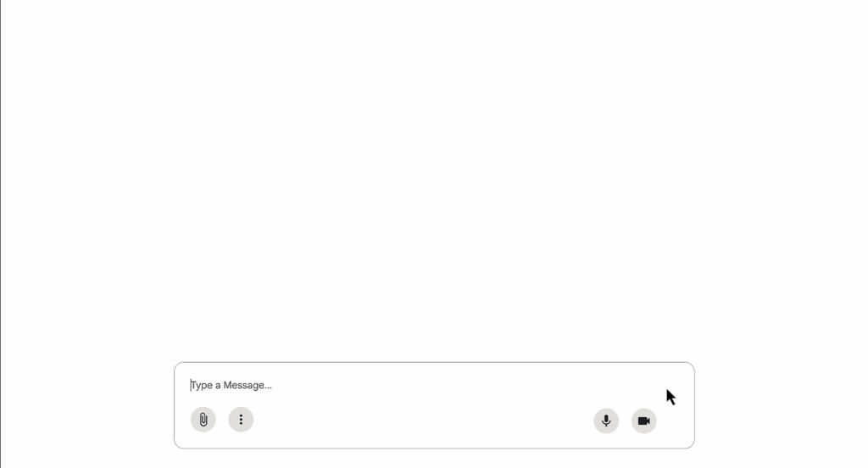Image resolution: width=868 pixels, height=468 pixels.
Task: Click blank space between options and microphone
Action: pos(424,420)
